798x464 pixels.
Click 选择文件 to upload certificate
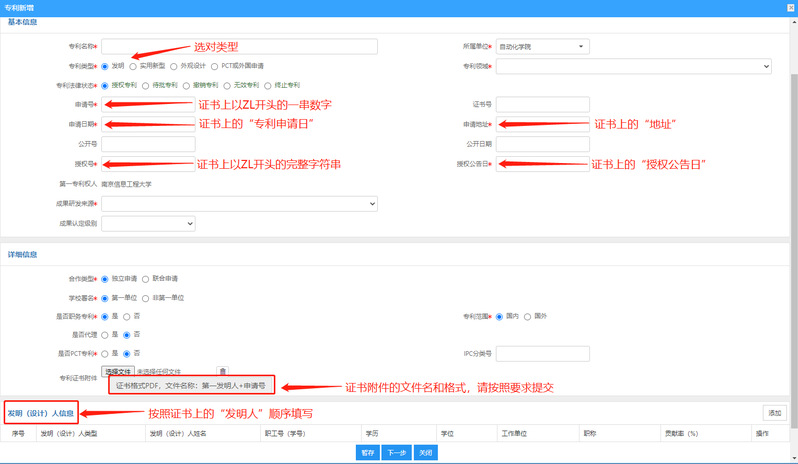118,372
